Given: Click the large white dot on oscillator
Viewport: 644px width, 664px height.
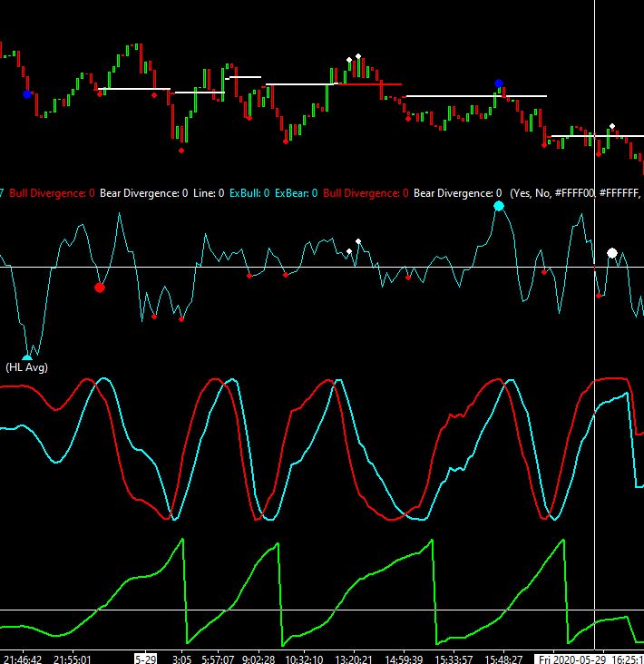Looking at the screenshot, I should (612, 253).
